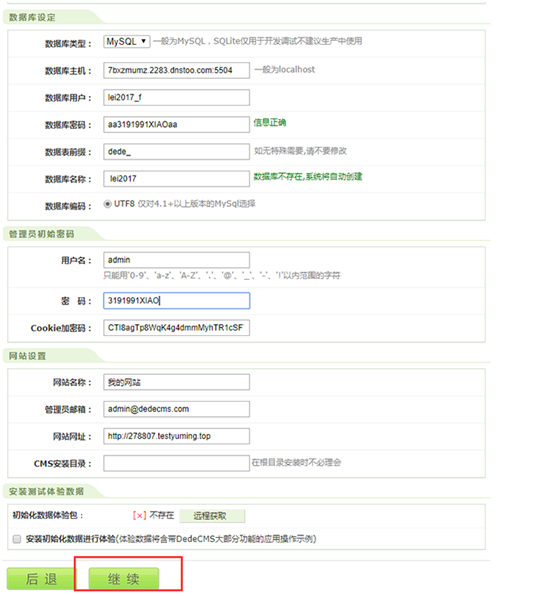Click the green 后退 back button

click(x=41, y=579)
